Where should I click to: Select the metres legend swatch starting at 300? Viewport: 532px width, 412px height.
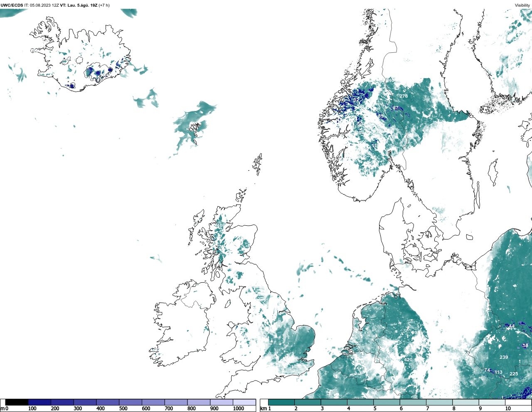85,402
